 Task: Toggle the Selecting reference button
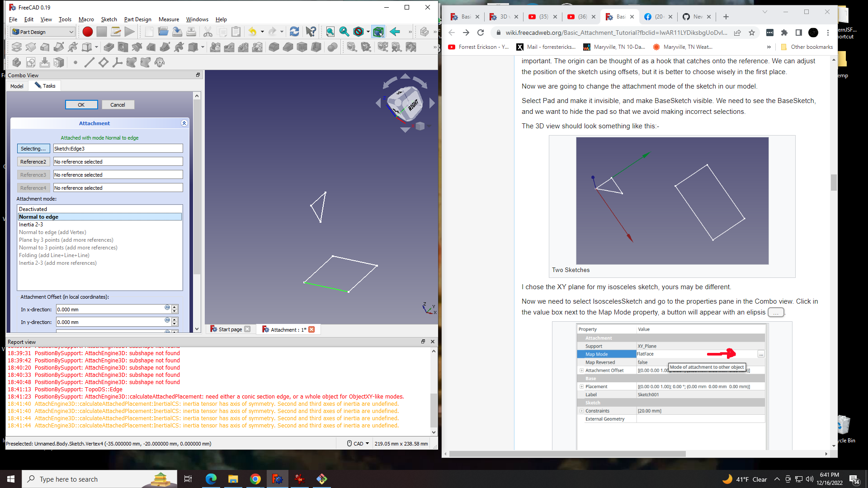[x=33, y=148]
